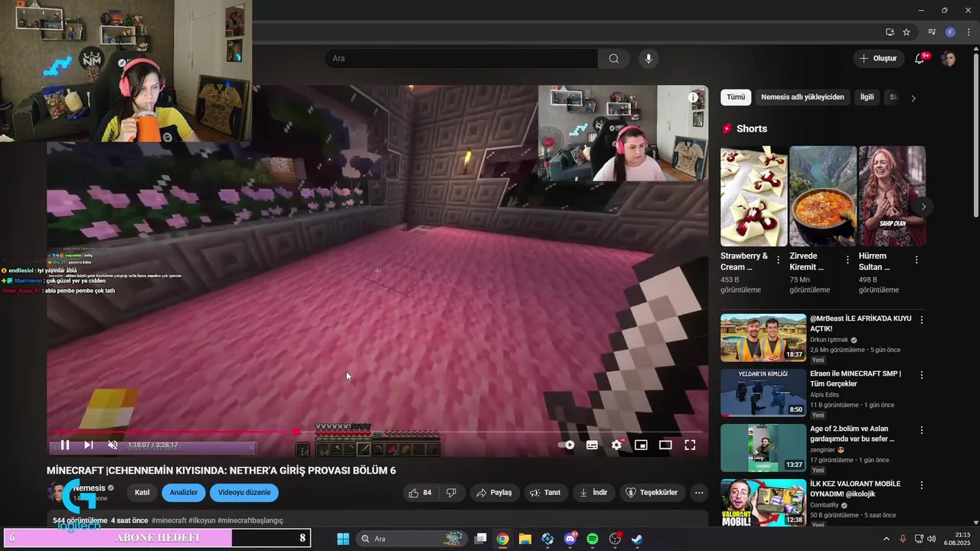This screenshot has height=551, width=980.
Task: Click the taskbar Ara search box
Action: 412,539
